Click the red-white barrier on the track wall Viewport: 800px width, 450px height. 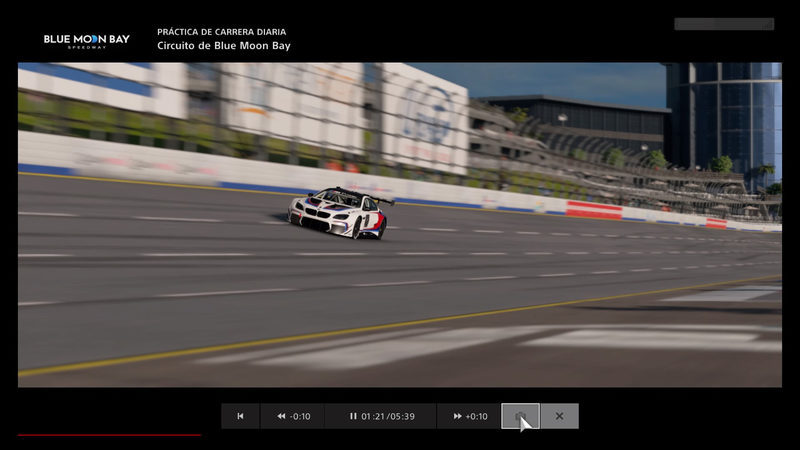594,209
